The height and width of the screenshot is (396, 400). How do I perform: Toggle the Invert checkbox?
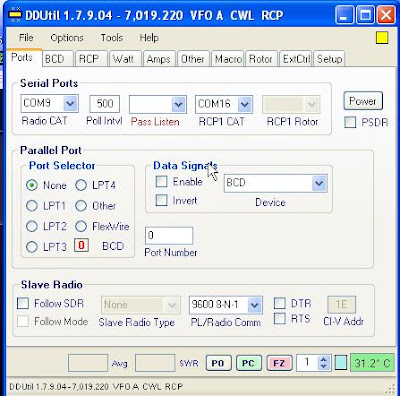click(162, 200)
